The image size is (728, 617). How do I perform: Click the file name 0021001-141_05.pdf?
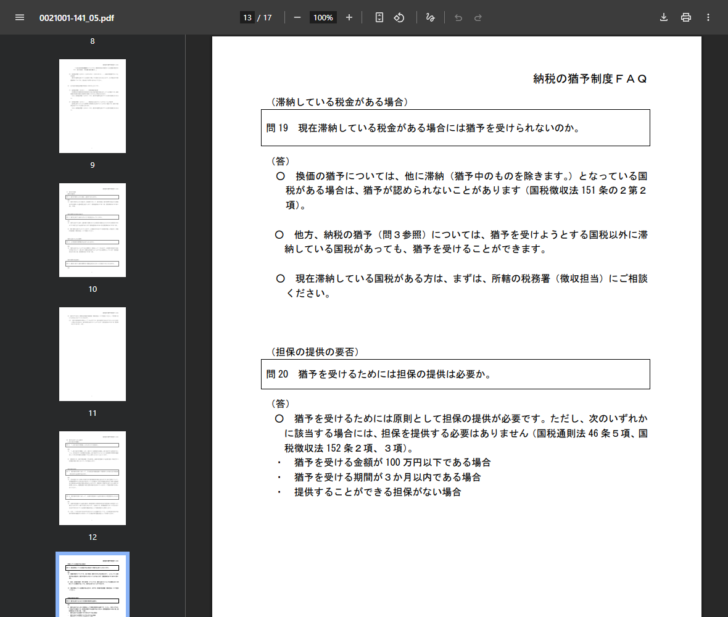[77, 18]
